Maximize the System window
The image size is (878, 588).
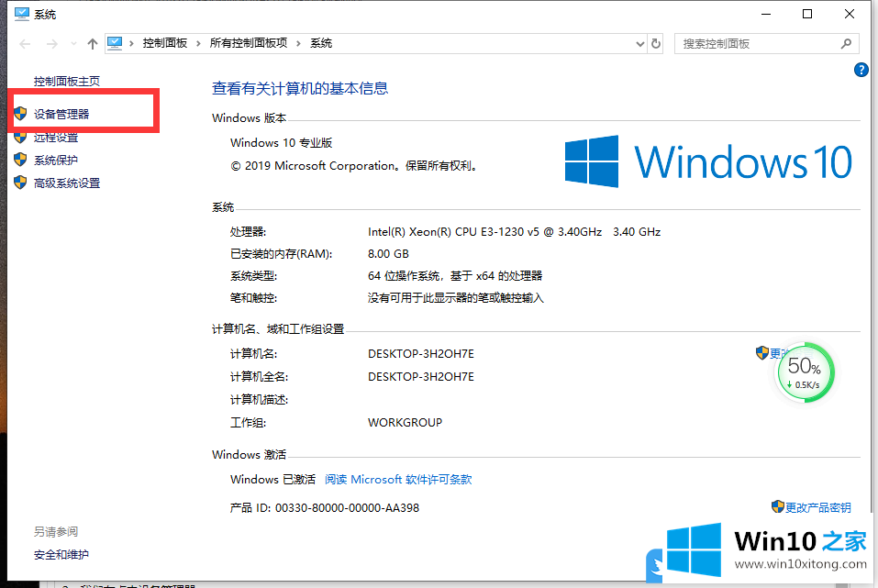[x=807, y=14]
